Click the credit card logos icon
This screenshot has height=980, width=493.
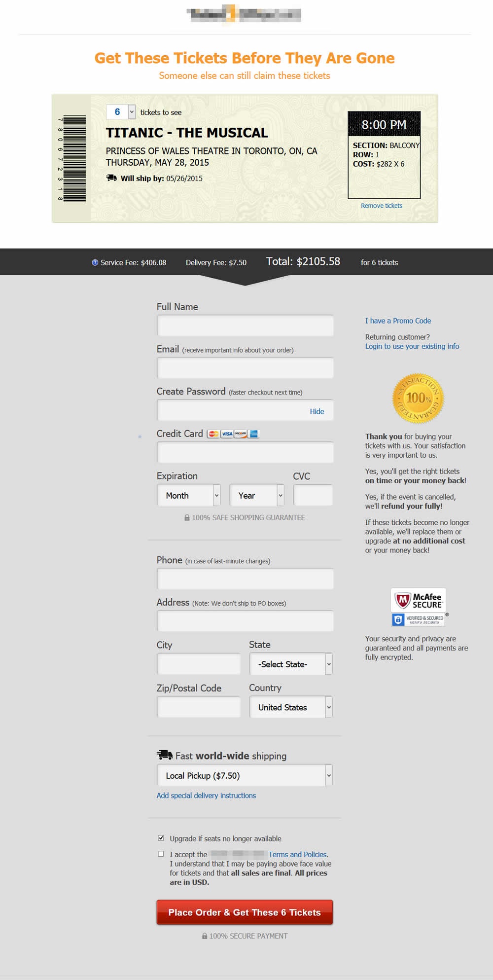point(233,434)
